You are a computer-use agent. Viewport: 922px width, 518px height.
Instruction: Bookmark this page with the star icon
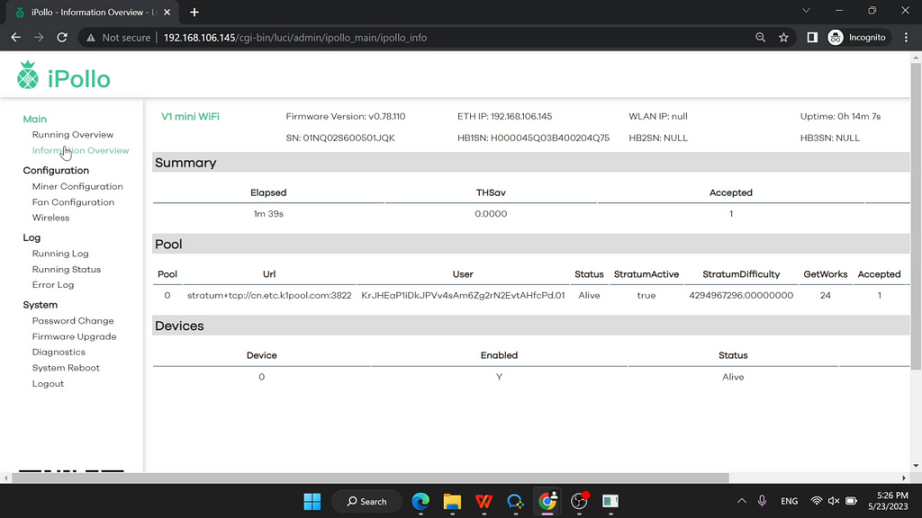point(784,38)
